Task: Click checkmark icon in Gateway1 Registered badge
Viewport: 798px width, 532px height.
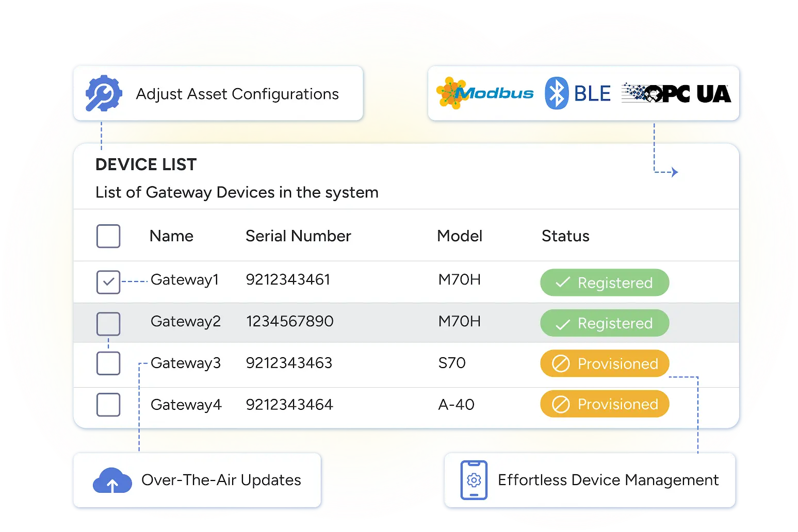Action: tap(562, 282)
